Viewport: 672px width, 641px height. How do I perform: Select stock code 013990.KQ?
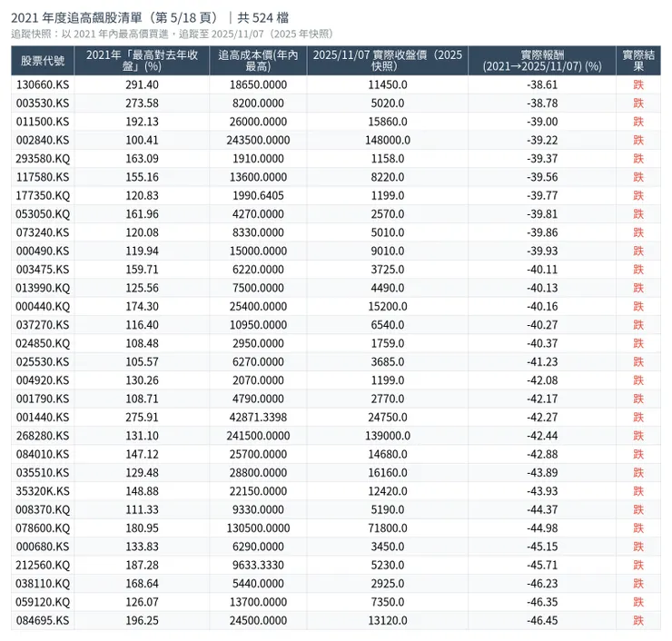(43, 288)
